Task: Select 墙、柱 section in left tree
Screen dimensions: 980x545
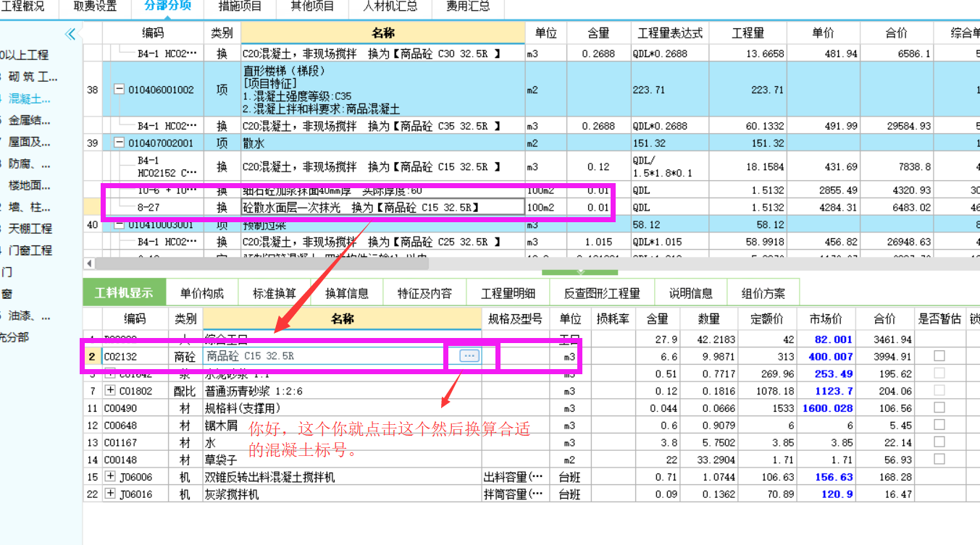Action: pyautogui.click(x=30, y=207)
